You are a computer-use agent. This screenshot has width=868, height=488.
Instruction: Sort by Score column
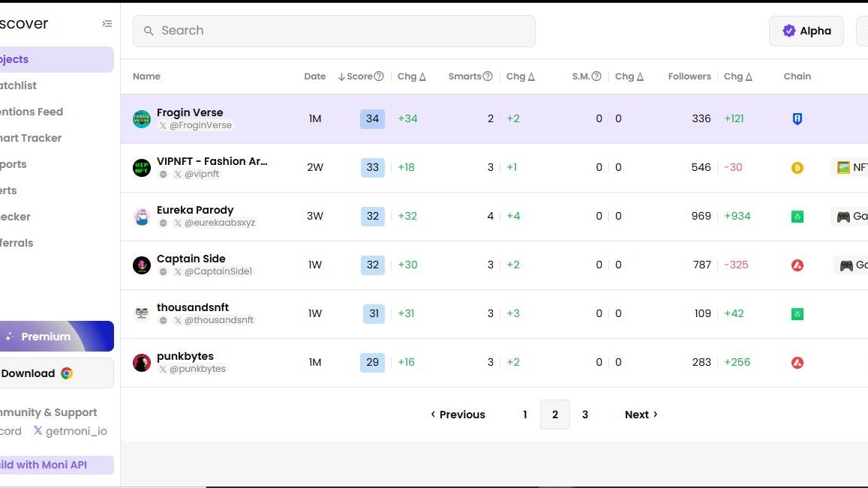click(360, 76)
